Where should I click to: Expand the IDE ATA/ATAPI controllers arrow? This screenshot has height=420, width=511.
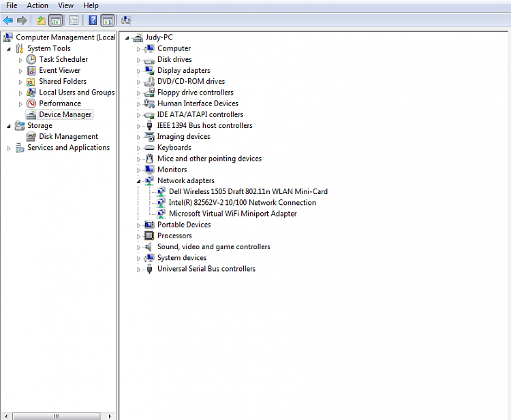pos(138,115)
